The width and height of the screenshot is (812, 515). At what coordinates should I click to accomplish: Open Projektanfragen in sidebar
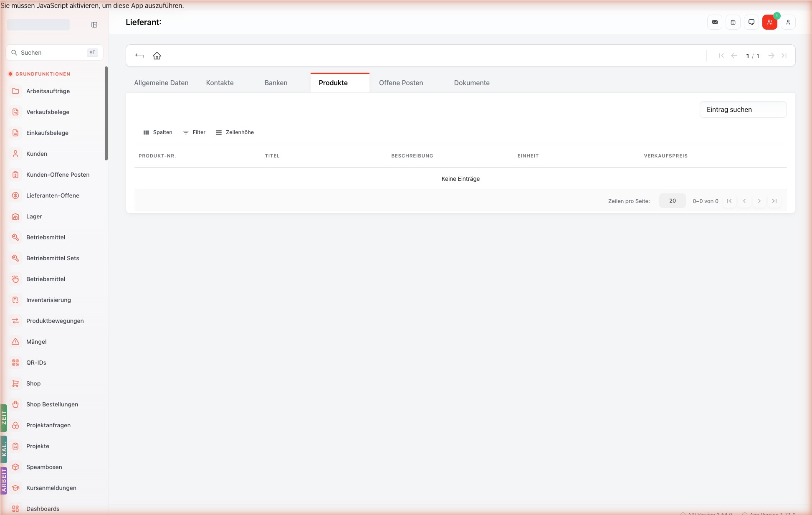pyautogui.click(x=55, y=425)
